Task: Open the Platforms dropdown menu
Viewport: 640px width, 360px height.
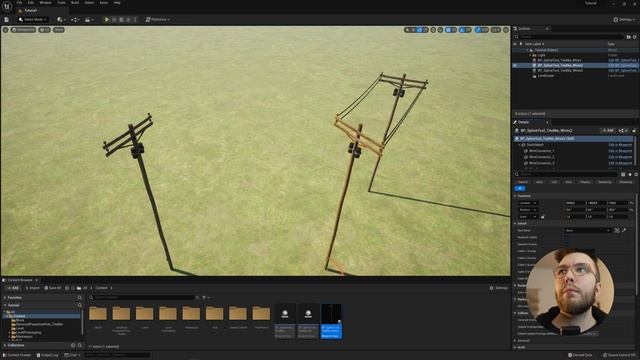Action: tap(158, 20)
